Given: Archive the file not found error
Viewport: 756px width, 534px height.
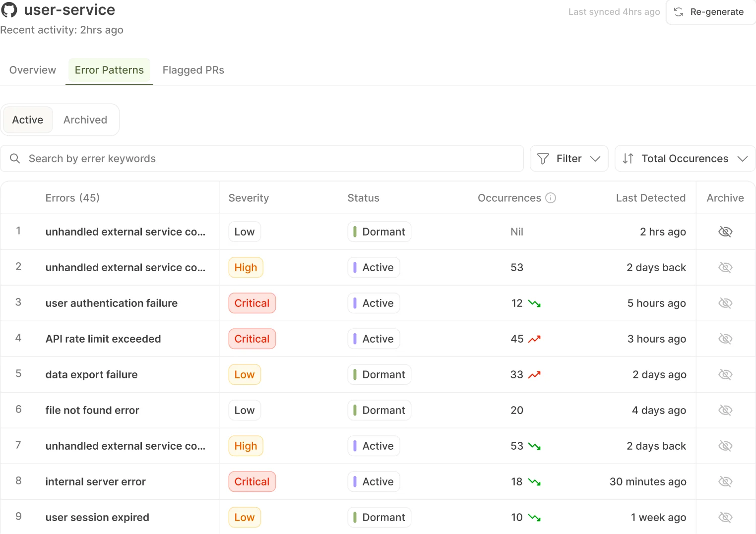Looking at the screenshot, I should (x=725, y=410).
